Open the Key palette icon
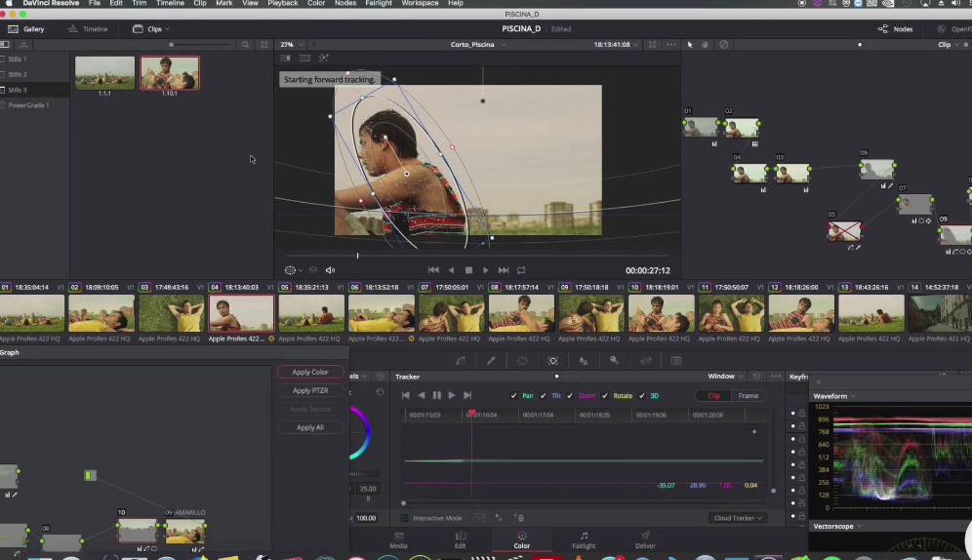 pos(614,360)
